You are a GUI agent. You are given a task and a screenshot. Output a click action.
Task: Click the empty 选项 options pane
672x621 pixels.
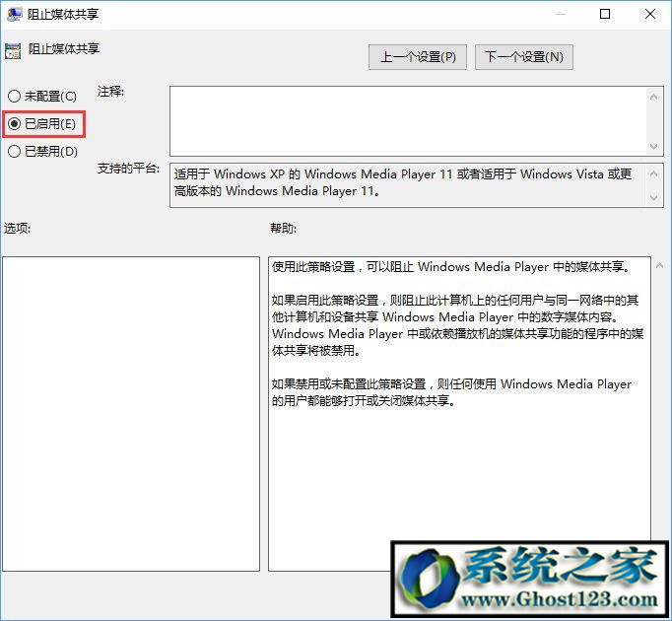point(131,414)
